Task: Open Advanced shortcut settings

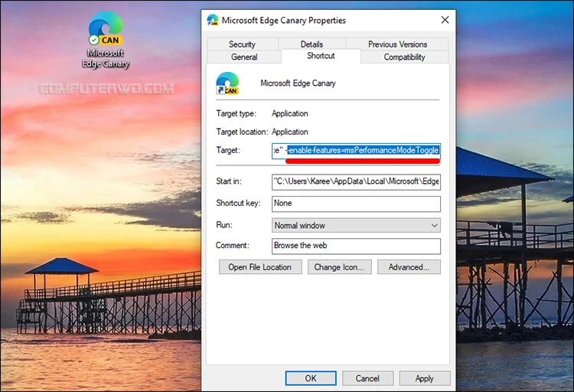Action: [x=409, y=267]
